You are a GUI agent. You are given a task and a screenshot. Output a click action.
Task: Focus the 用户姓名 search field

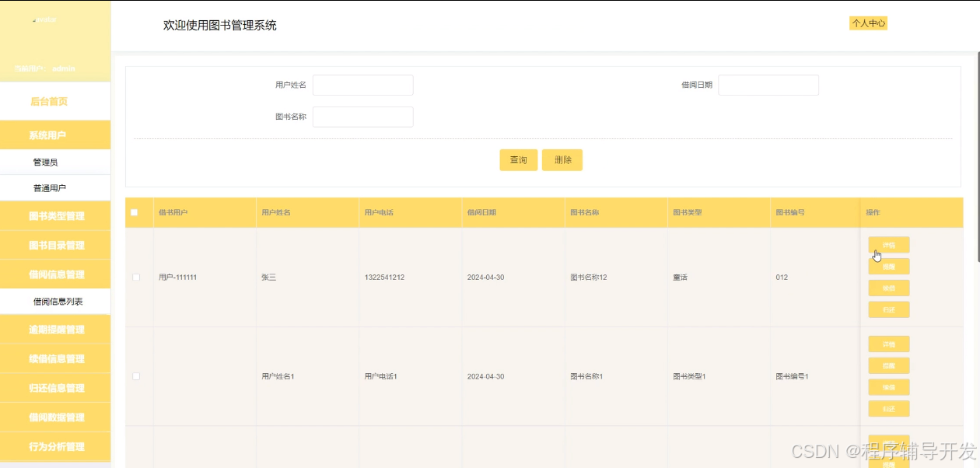[x=363, y=85]
